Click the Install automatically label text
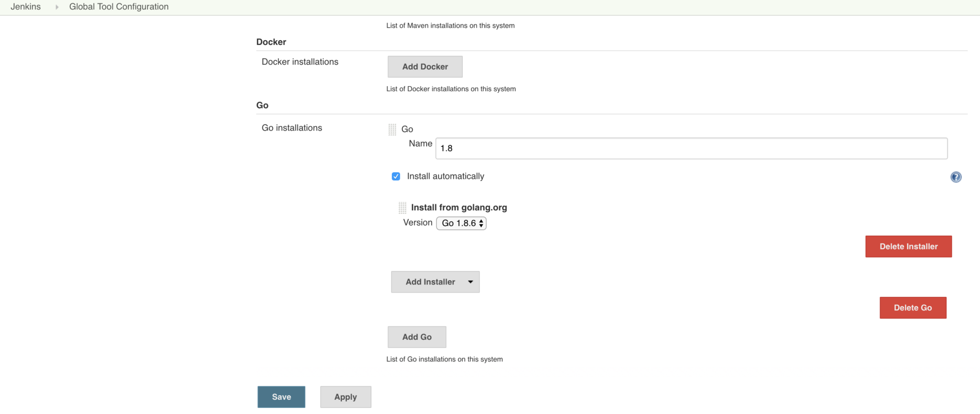The image size is (980, 414). coord(445,176)
